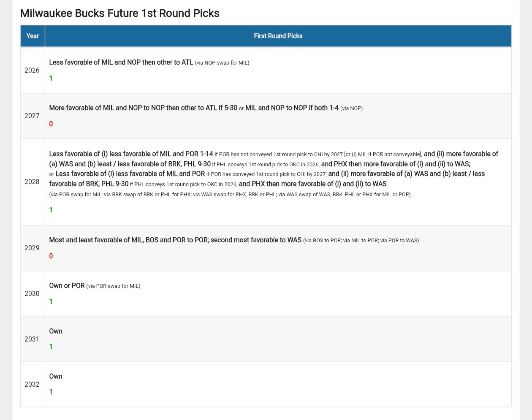Click the Milwaukee Bucks Future 1st Round Picks heading

119,14
